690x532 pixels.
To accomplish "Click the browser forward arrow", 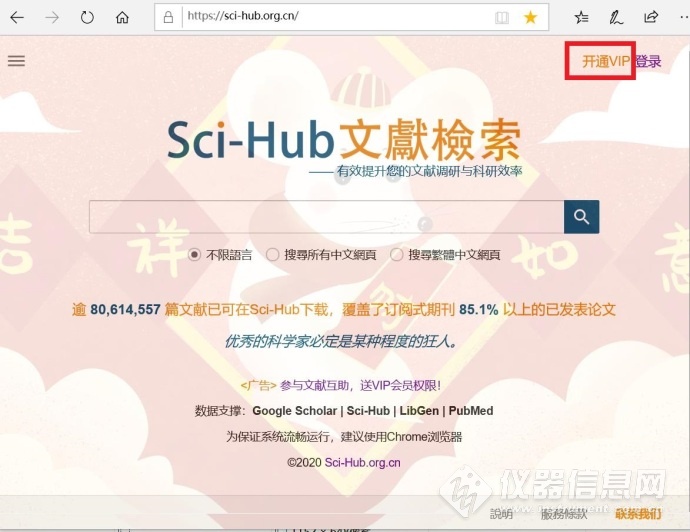I will 52,18.
